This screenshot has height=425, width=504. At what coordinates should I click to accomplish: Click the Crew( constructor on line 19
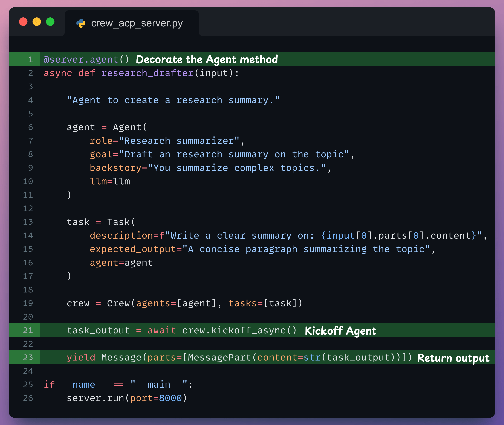(121, 303)
